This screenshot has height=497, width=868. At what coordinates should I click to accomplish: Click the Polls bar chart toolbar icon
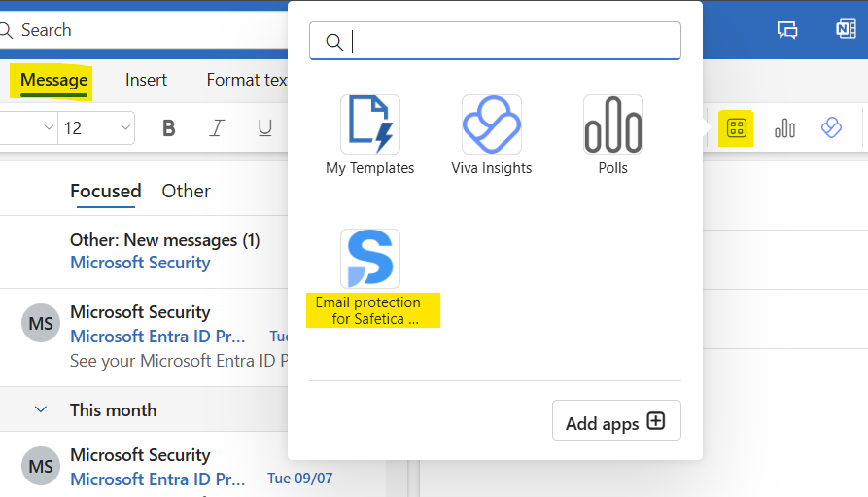click(784, 128)
